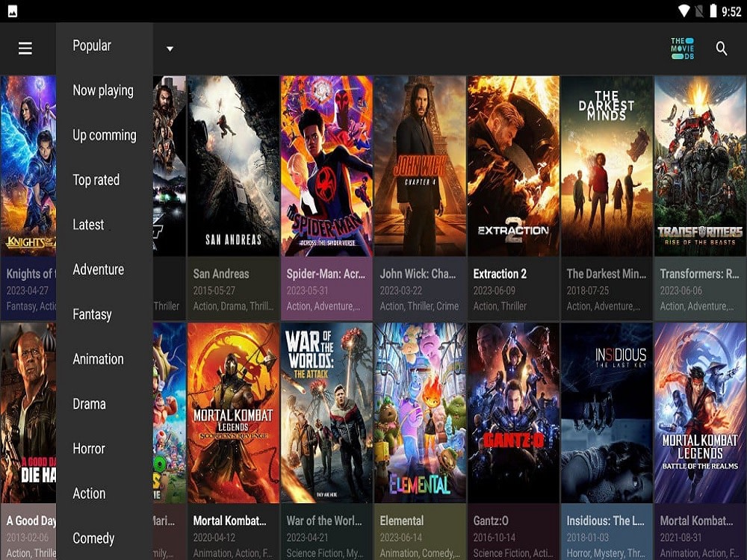
Task: Click the release date 2018-01-03
Action: pos(587,537)
